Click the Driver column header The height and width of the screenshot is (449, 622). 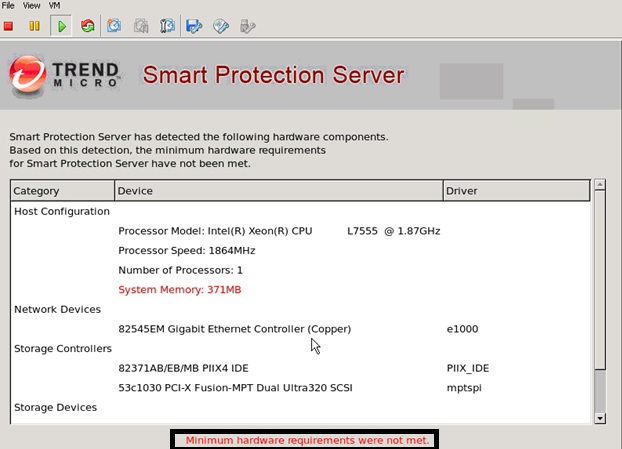pyautogui.click(x=516, y=191)
